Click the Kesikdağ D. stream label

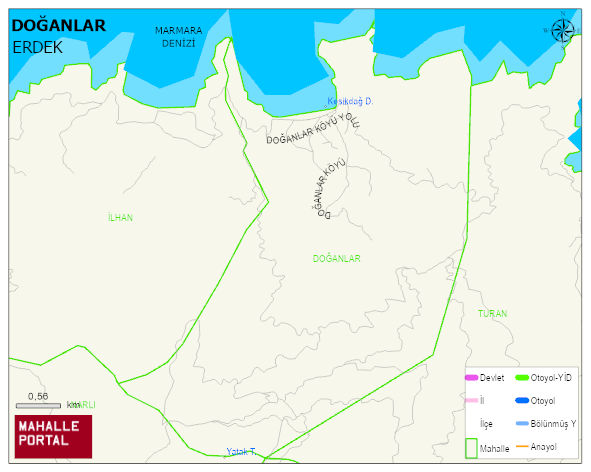(x=350, y=101)
